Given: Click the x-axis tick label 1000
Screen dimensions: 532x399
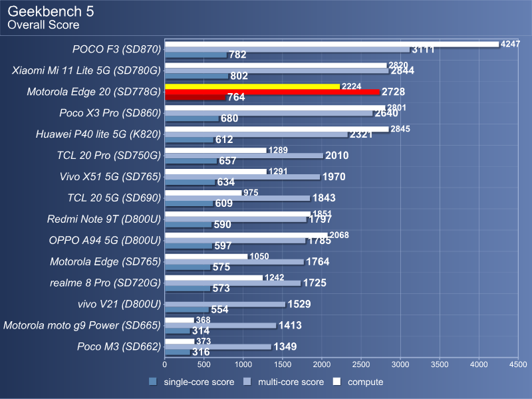Looking at the screenshot, I should (x=243, y=364).
